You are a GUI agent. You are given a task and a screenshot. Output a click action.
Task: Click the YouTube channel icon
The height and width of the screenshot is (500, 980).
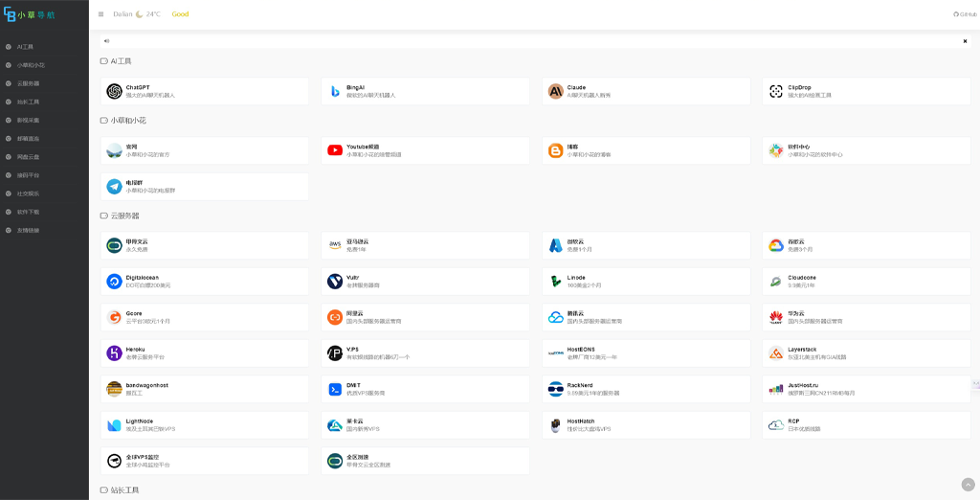335,150
